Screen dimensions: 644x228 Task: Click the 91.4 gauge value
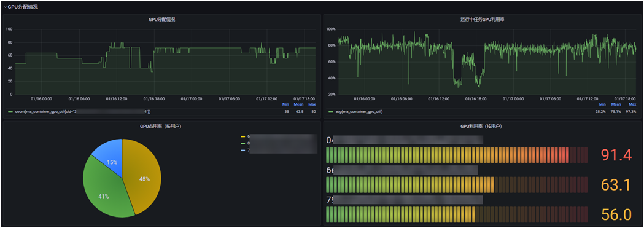point(616,155)
